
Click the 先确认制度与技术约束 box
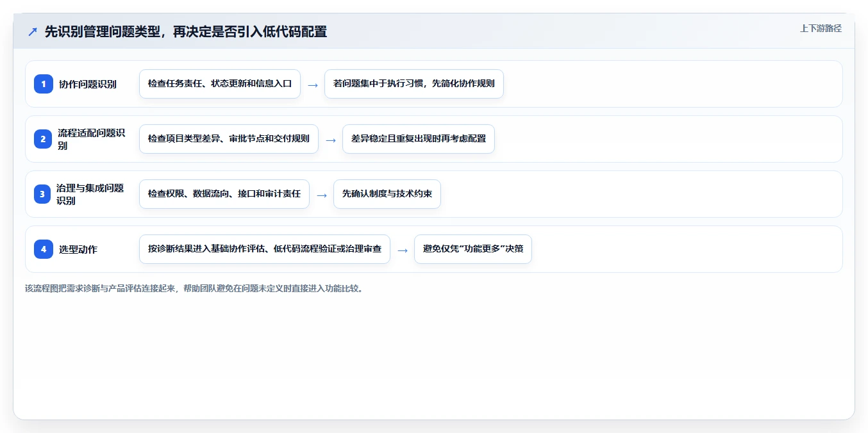click(387, 194)
